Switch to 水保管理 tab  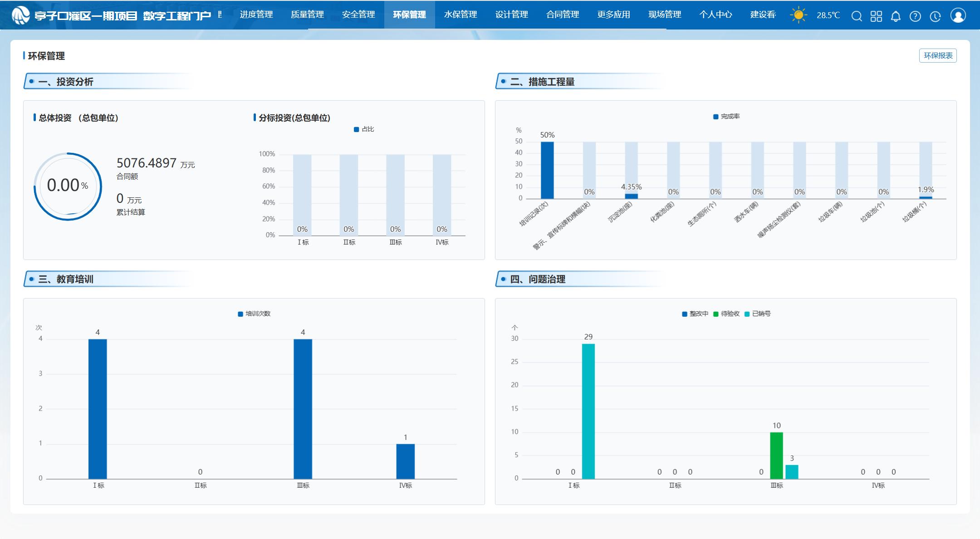point(461,15)
